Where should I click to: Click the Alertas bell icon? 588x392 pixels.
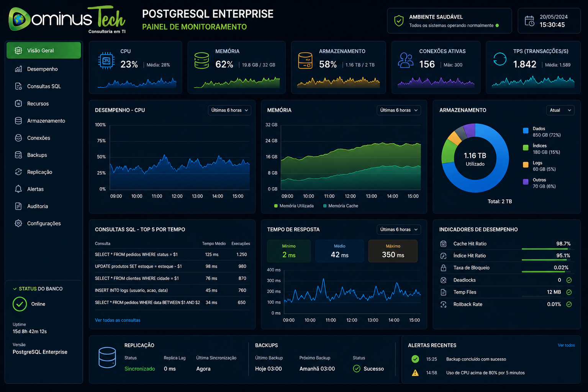(18, 189)
